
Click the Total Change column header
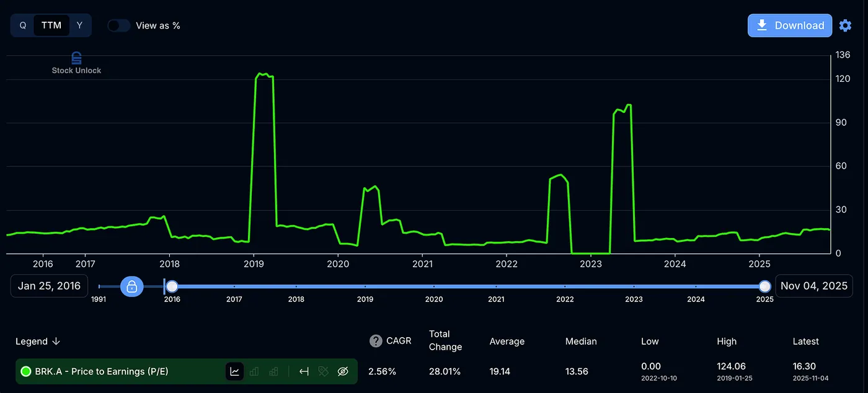(445, 340)
